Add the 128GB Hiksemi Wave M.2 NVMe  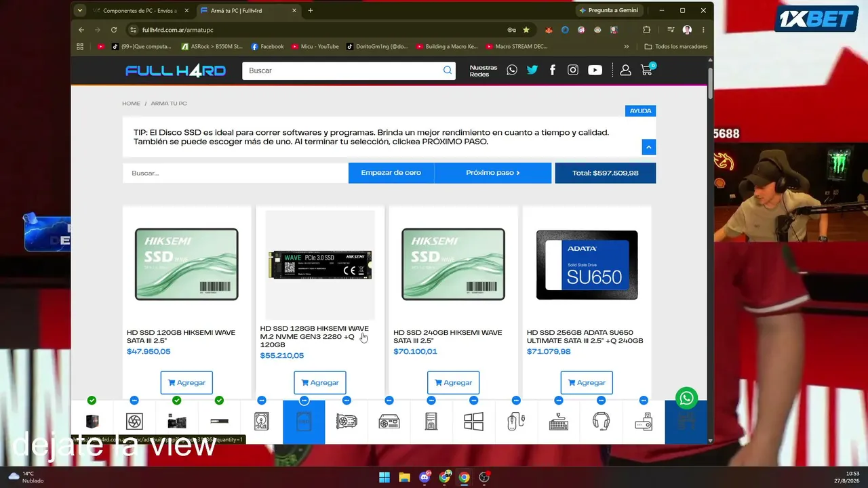tap(320, 382)
